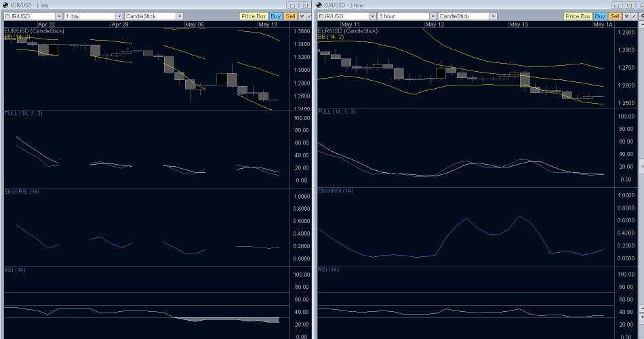Screen dimensions: 644x339
Task: Select the FULL (14, 3, 3) label in 1 day chart
Action: 24,113
